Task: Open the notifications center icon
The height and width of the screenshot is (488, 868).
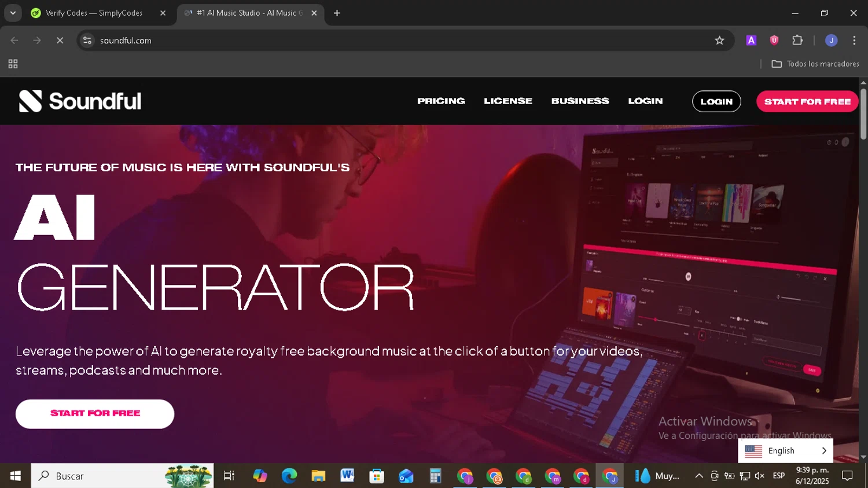Action: pos(848,476)
